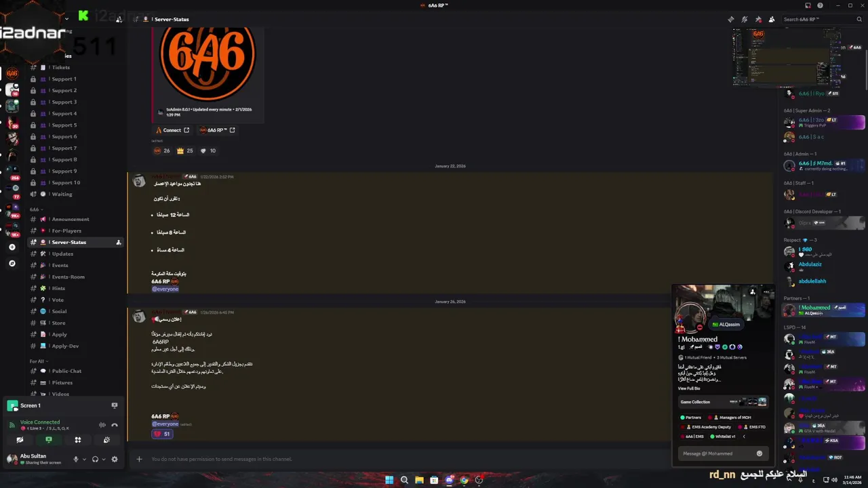Open more options dots on profile popup

coord(766,291)
